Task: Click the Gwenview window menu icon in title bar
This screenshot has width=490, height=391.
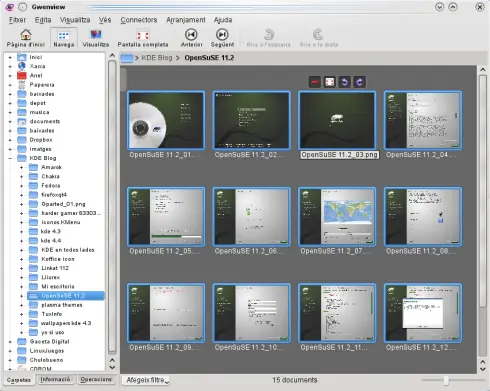Action: [10, 7]
